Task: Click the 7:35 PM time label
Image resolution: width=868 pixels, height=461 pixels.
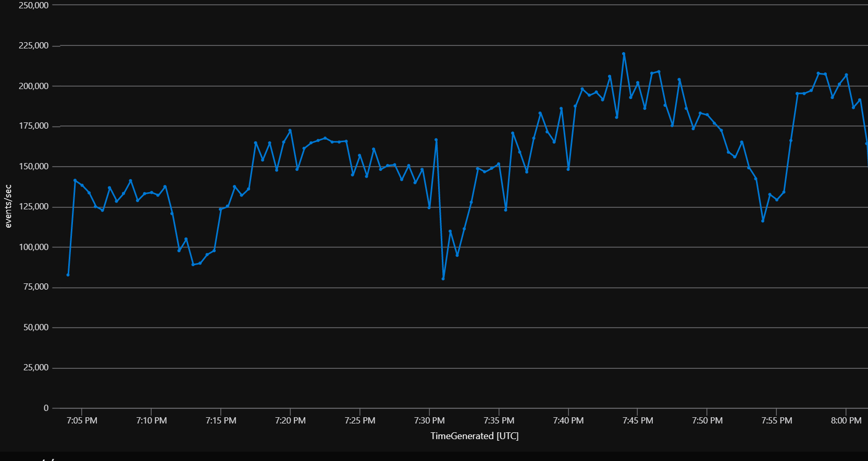Action: (x=499, y=421)
